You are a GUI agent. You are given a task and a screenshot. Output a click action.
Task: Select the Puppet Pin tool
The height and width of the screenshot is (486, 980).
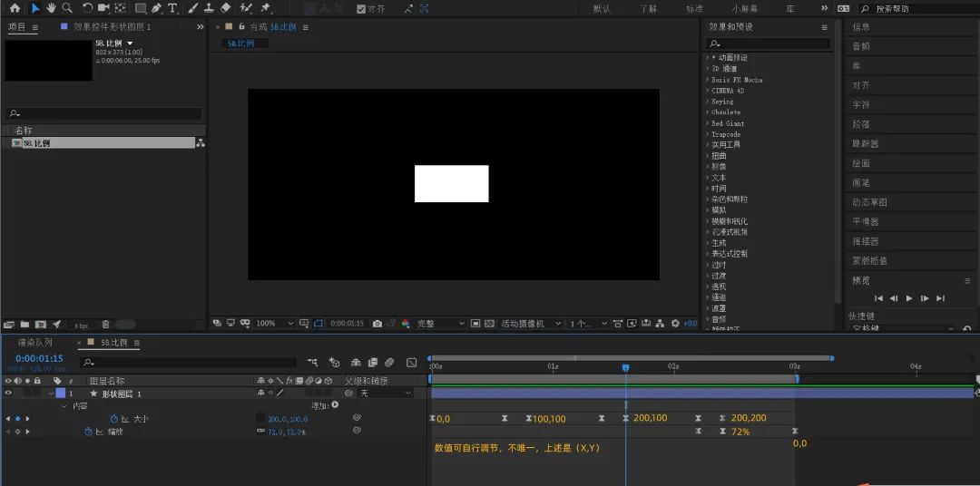[266, 8]
